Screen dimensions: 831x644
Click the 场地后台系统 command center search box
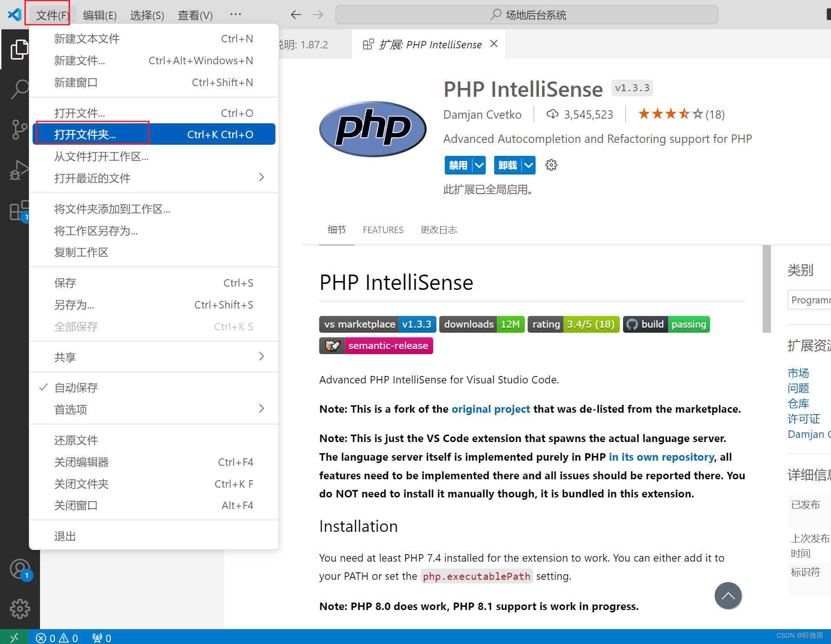527,15
